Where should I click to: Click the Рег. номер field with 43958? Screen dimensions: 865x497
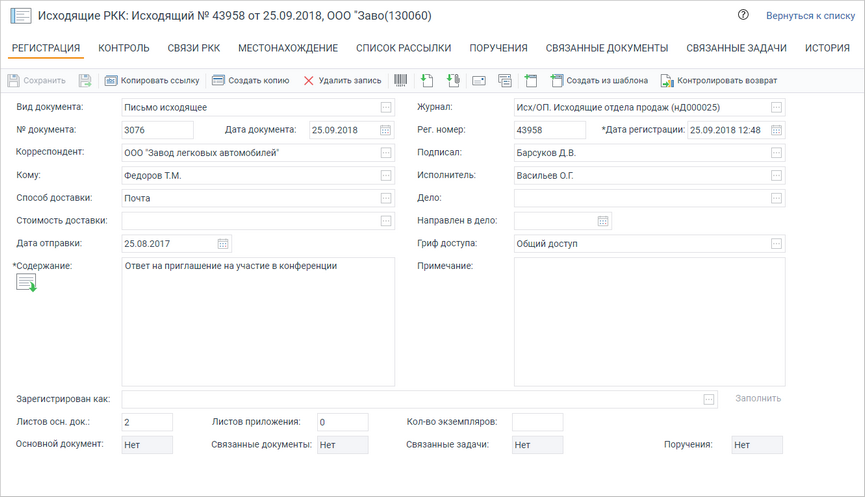[x=549, y=130]
